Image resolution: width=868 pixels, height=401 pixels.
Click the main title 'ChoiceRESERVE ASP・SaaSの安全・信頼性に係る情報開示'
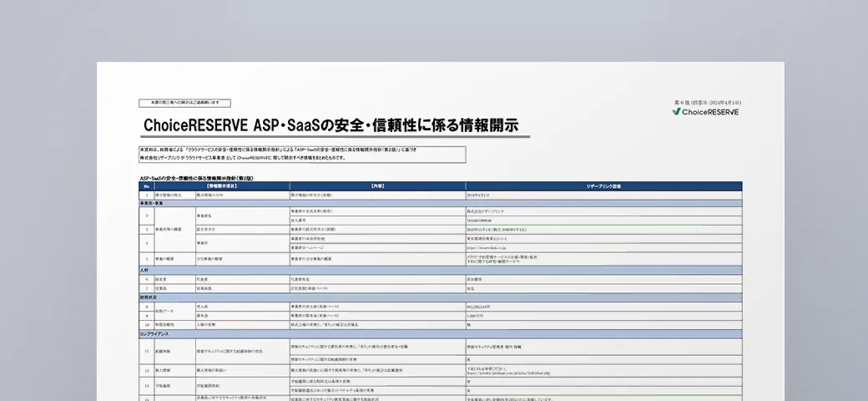(331, 125)
